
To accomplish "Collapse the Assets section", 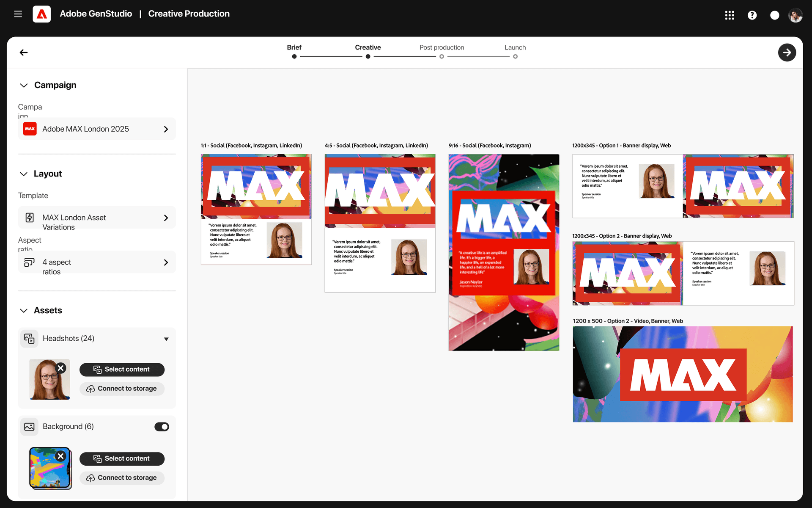I will 24,311.
